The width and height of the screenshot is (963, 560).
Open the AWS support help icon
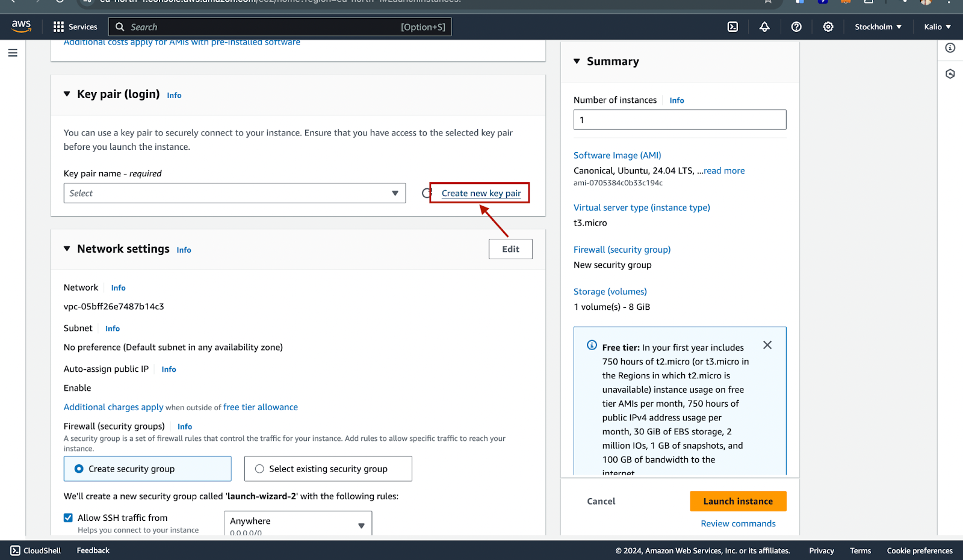pyautogui.click(x=796, y=26)
